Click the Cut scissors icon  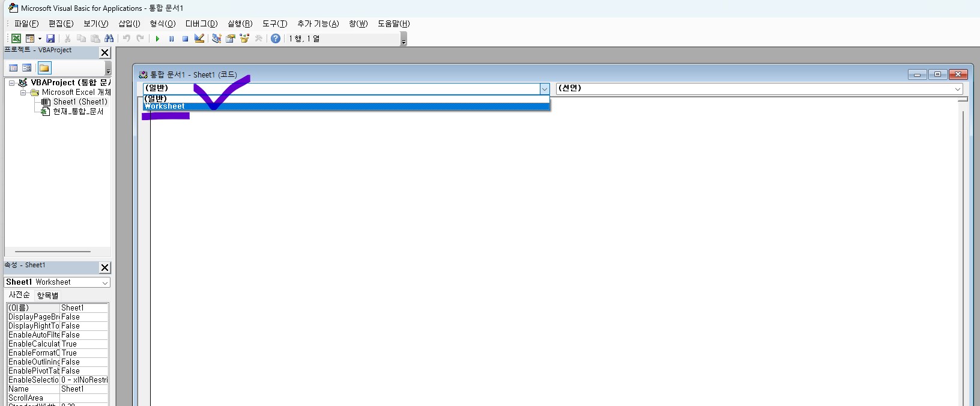68,38
